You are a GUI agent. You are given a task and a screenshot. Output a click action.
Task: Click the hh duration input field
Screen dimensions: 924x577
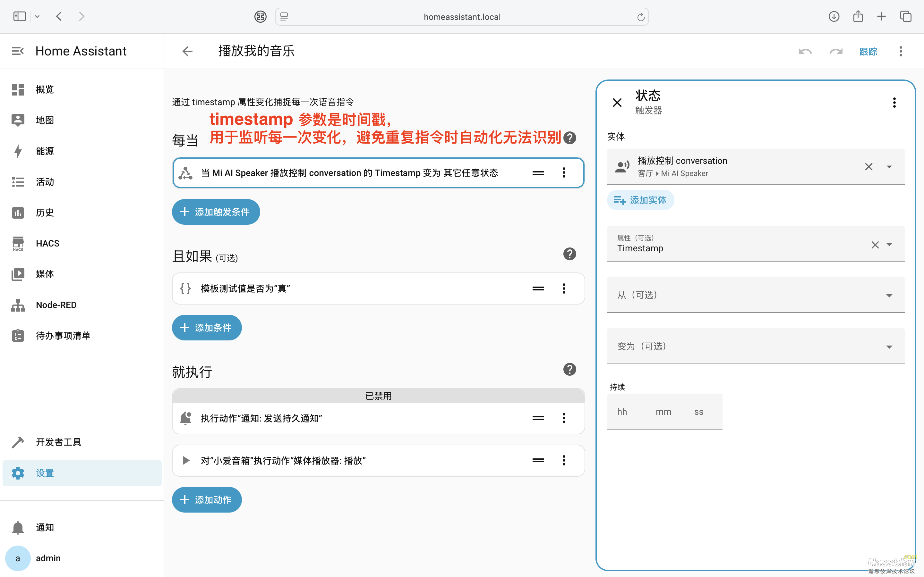coord(622,412)
